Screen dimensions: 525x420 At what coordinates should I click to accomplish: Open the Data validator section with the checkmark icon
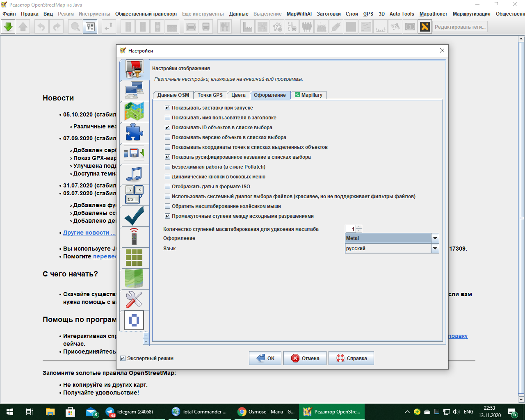(134, 216)
